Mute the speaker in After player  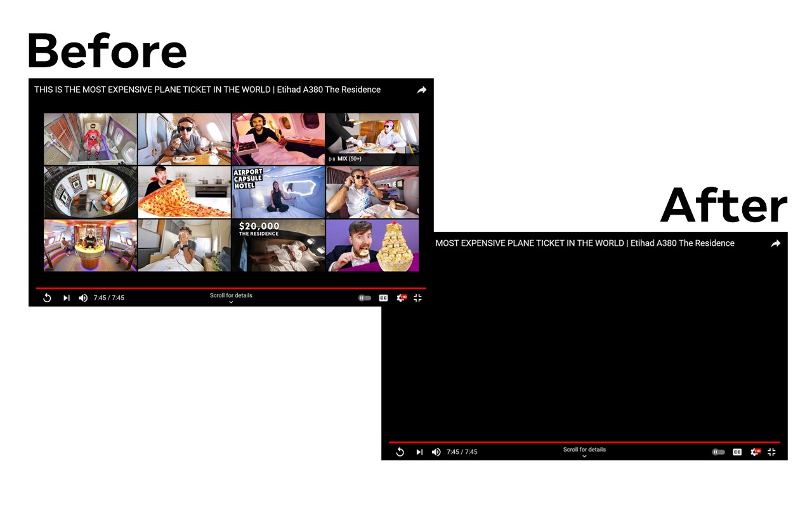pyautogui.click(x=436, y=452)
